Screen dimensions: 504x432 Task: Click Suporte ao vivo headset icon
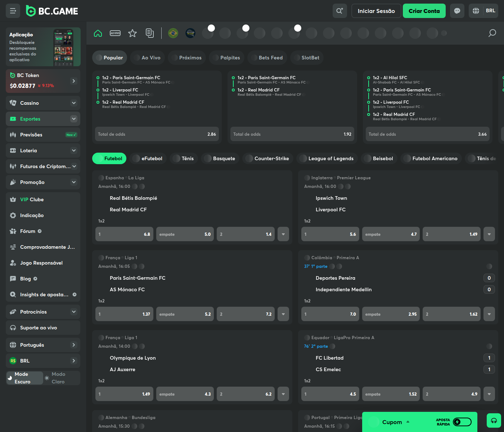(13, 328)
